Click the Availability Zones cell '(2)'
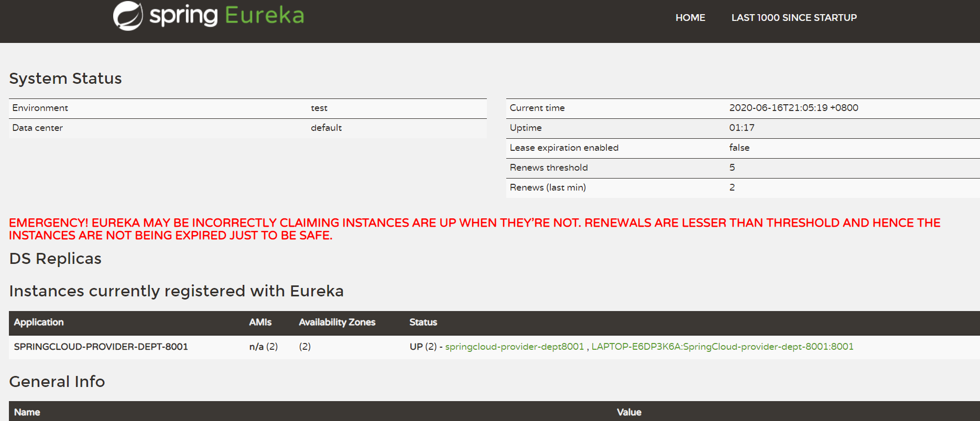This screenshot has height=421, width=980. click(x=304, y=347)
